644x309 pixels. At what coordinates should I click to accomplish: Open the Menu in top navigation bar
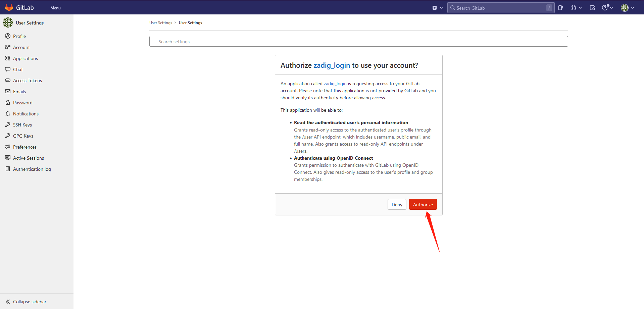click(x=55, y=8)
